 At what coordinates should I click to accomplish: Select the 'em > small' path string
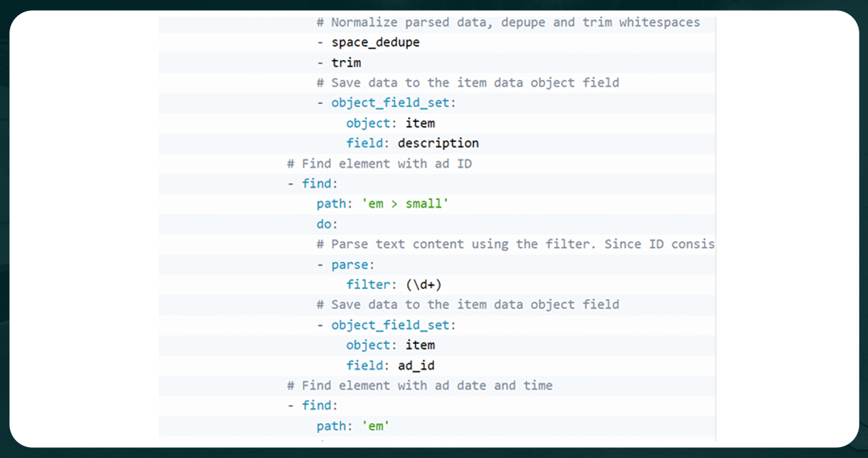(x=407, y=204)
